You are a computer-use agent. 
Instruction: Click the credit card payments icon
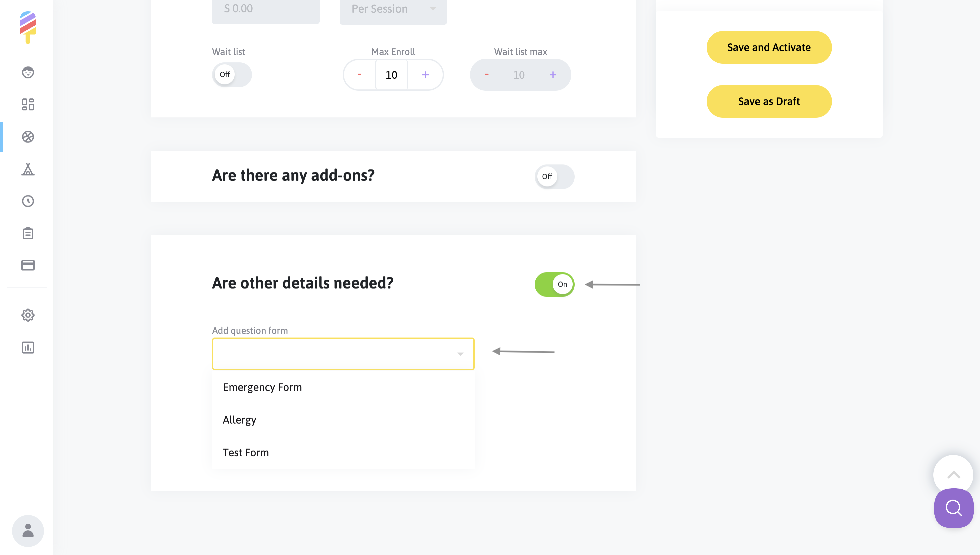28,265
